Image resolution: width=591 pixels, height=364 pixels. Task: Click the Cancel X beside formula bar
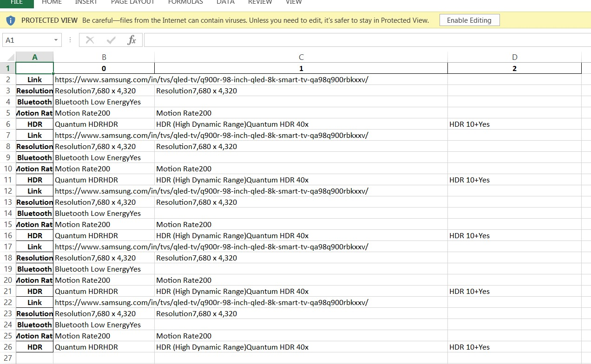90,39
